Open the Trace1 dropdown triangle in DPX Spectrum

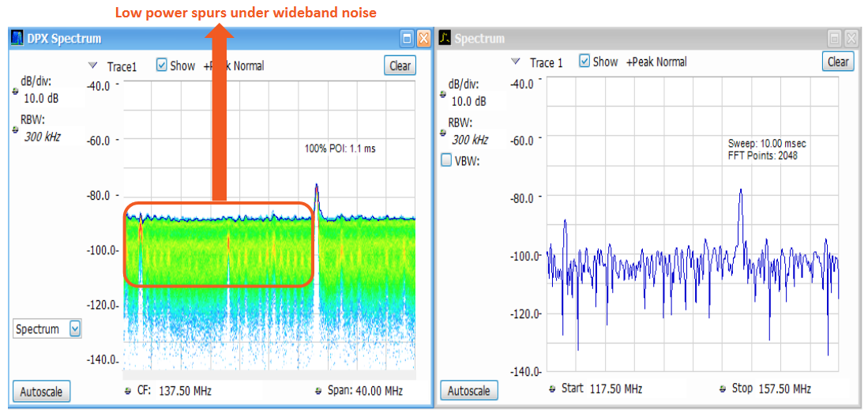click(93, 66)
